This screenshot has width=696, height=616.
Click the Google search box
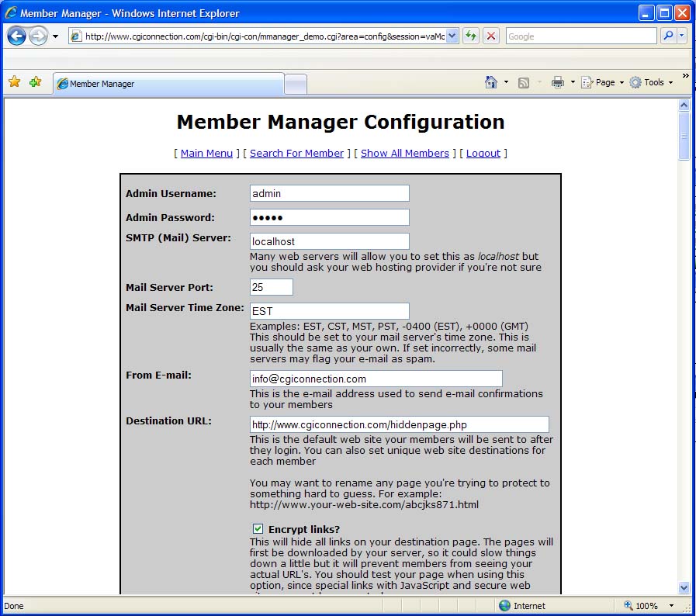pos(581,36)
